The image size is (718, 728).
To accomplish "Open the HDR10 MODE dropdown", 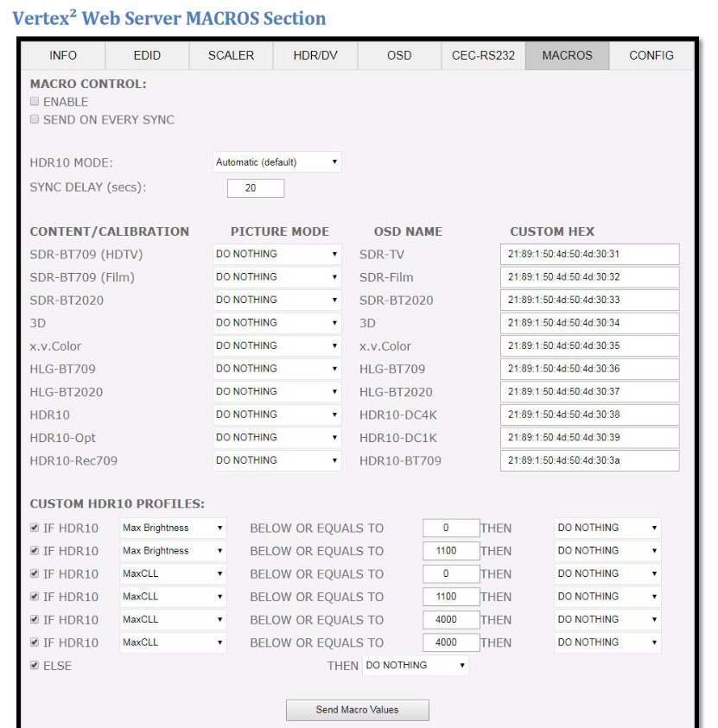I will (x=276, y=162).
